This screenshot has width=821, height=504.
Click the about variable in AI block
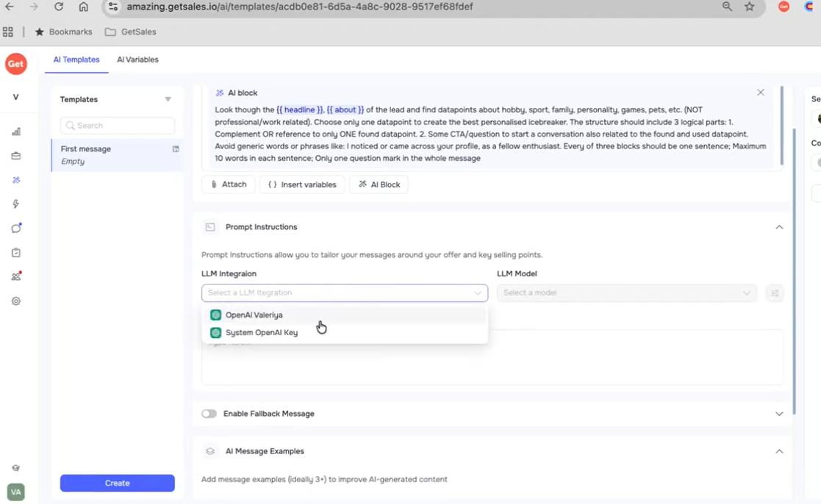click(x=345, y=110)
